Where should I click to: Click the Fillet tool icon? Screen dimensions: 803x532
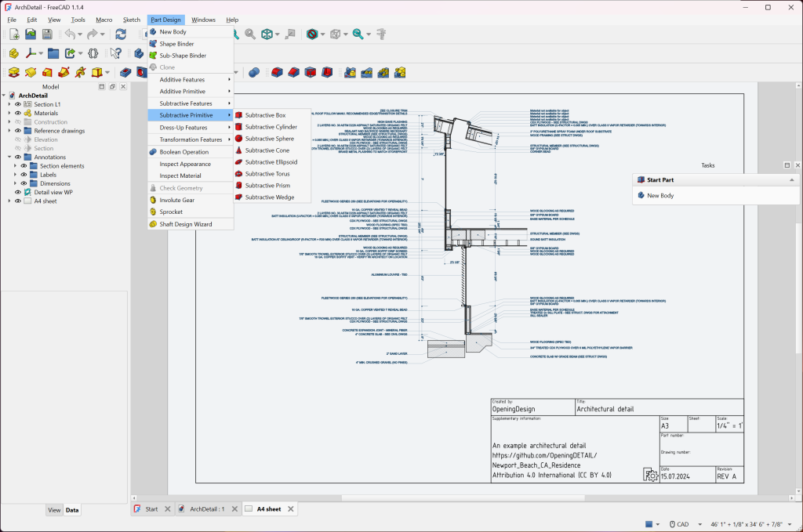coord(277,73)
